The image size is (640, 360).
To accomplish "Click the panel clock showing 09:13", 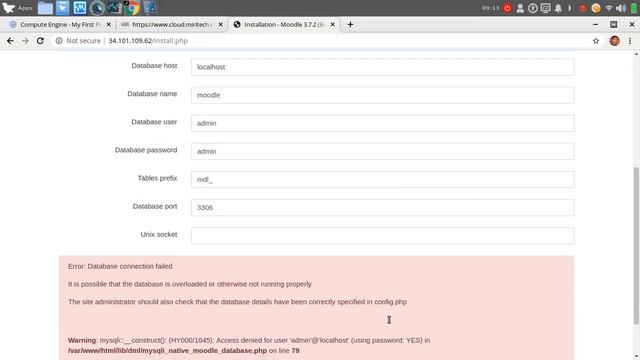I will [490, 8].
